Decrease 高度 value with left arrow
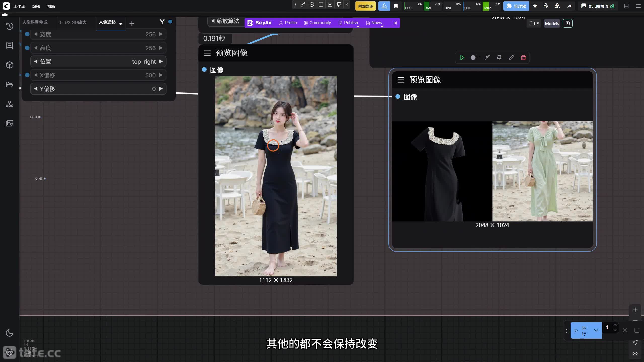The image size is (644, 362). 36,48
